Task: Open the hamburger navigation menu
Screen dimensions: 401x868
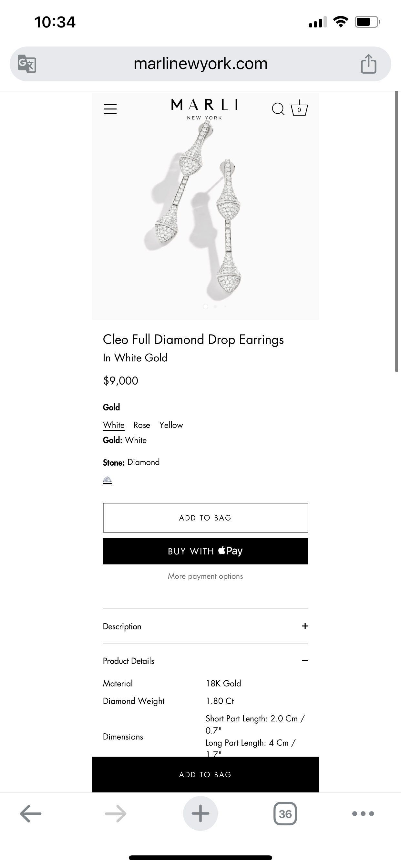Action: pos(110,109)
